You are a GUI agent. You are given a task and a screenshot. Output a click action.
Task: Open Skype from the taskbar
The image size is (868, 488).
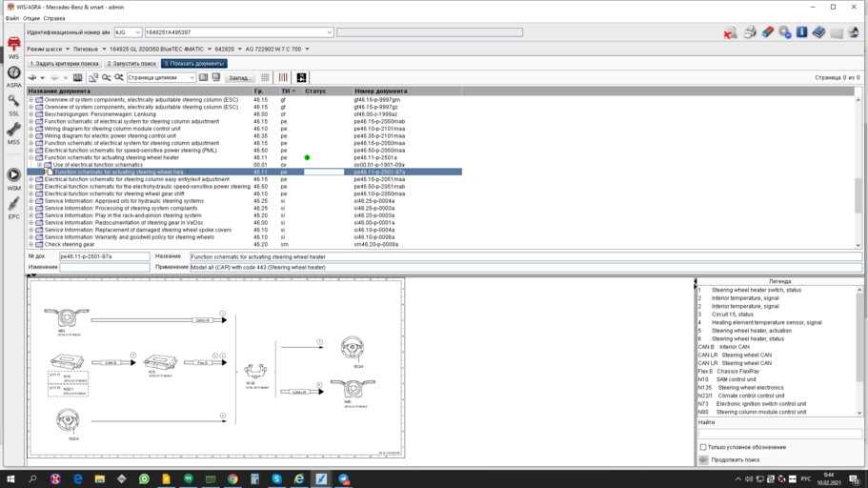pyautogui.click(x=276, y=479)
